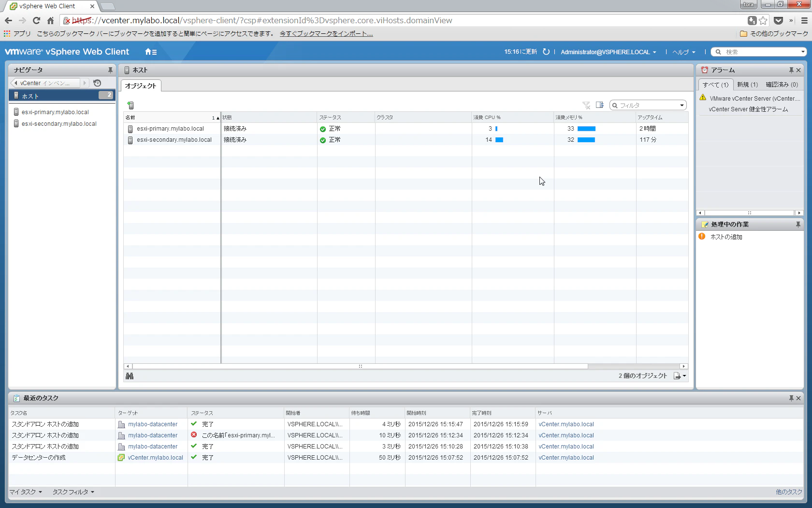
Task: Select the esxi-secondary.mylabo.local table row
Action: click(x=406, y=140)
